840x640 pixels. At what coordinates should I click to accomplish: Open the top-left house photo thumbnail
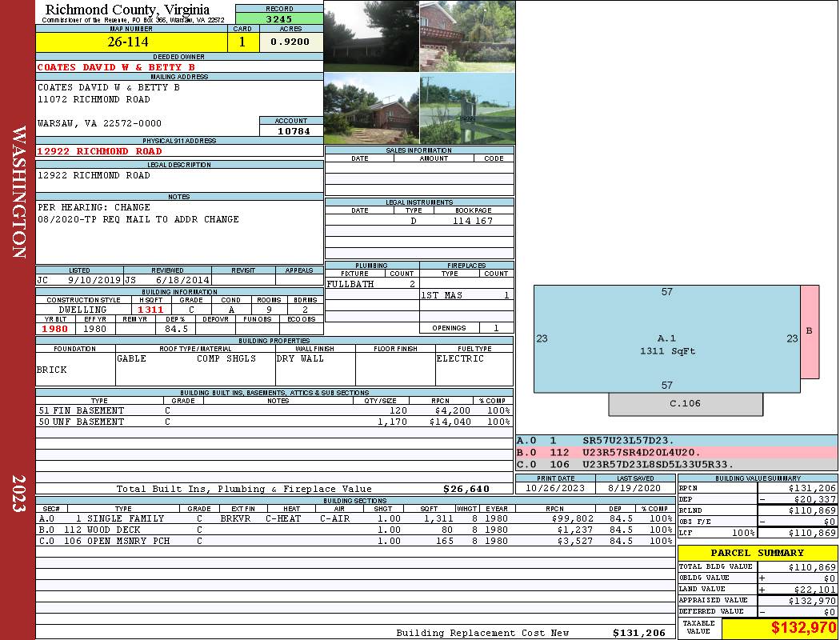coord(371,36)
